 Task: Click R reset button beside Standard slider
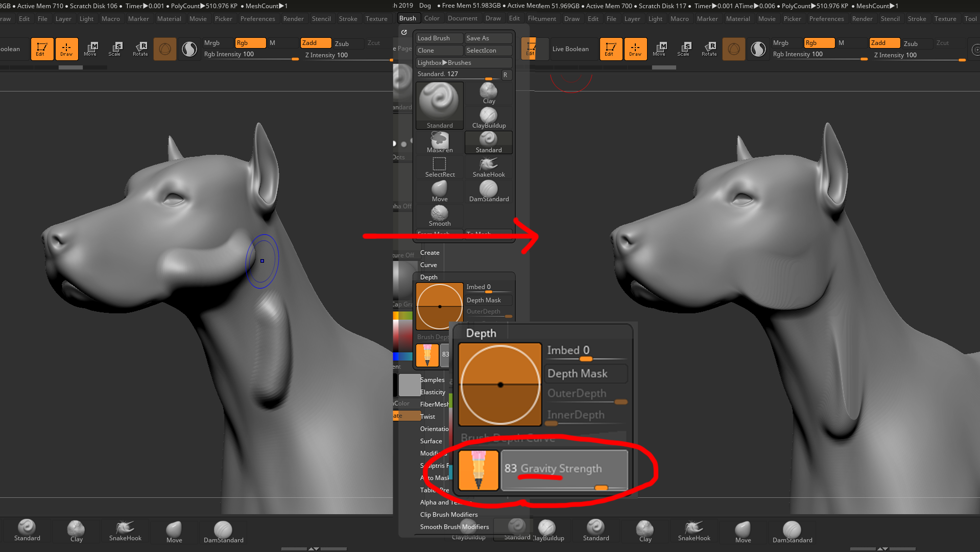point(505,75)
